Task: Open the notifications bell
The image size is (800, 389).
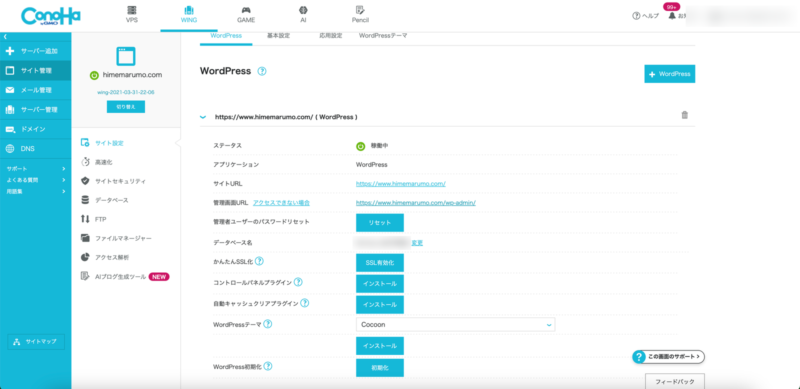Action: tap(672, 16)
